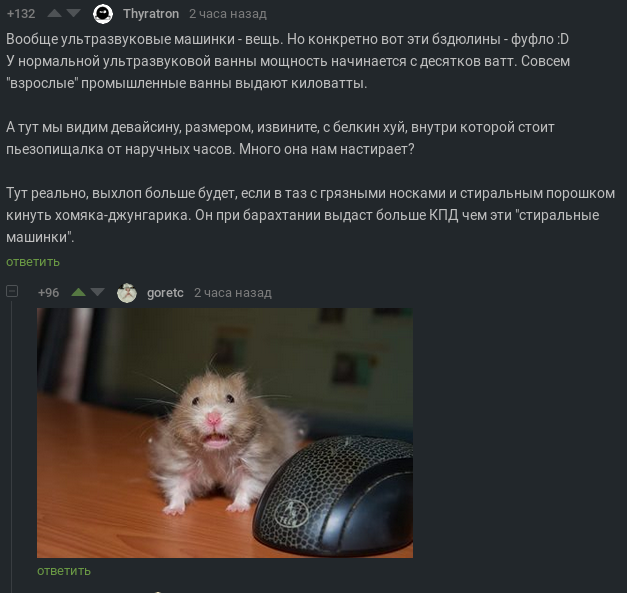Screen dimensions: 627x593
Task: Open the hamster photo in goretc's comment
Action: pyautogui.click(x=225, y=433)
